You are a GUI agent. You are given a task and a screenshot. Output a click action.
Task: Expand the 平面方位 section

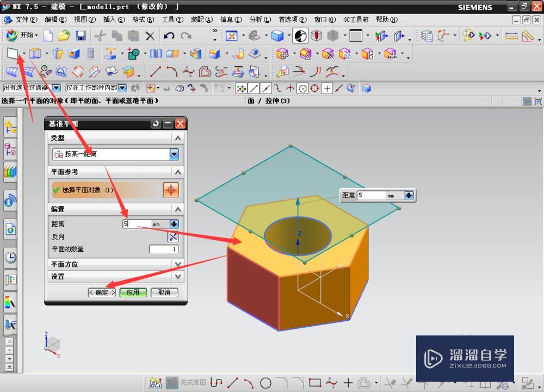(178, 264)
